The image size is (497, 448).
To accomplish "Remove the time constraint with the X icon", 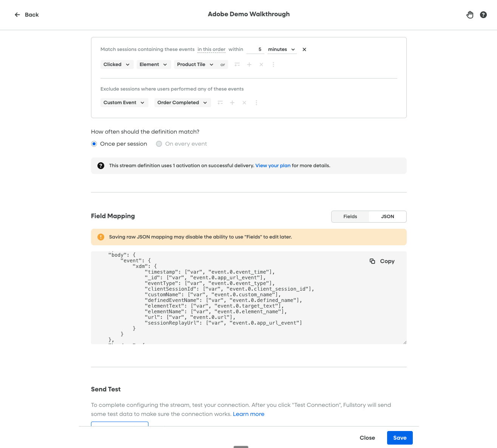I will (x=304, y=49).
